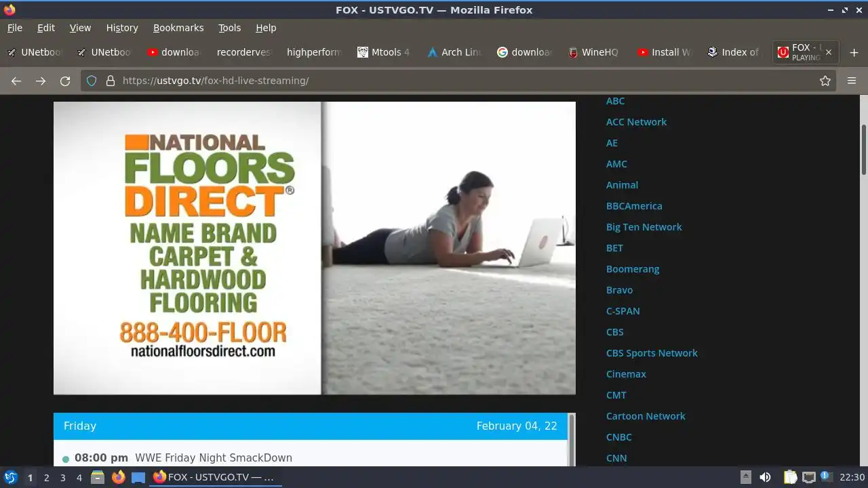This screenshot has width=868, height=488.
Task: Select the WWE Friday Night SmackDown listing
Action: pyautogui.click(x=214, y=458)
